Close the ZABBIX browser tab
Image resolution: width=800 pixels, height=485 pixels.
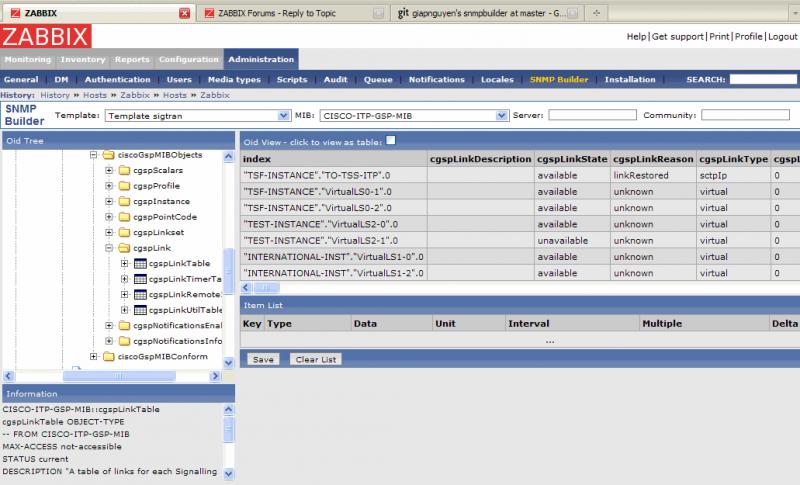(185, 13)
